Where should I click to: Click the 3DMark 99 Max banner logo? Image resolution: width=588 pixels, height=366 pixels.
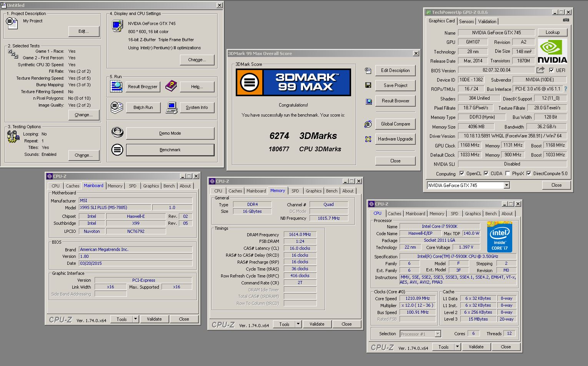click(293, 82)
